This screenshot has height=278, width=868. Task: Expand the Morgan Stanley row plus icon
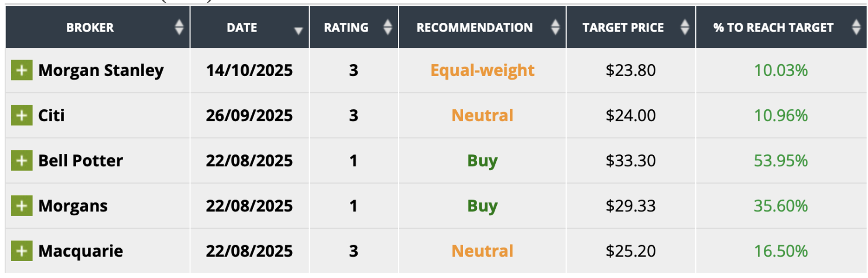21,70
